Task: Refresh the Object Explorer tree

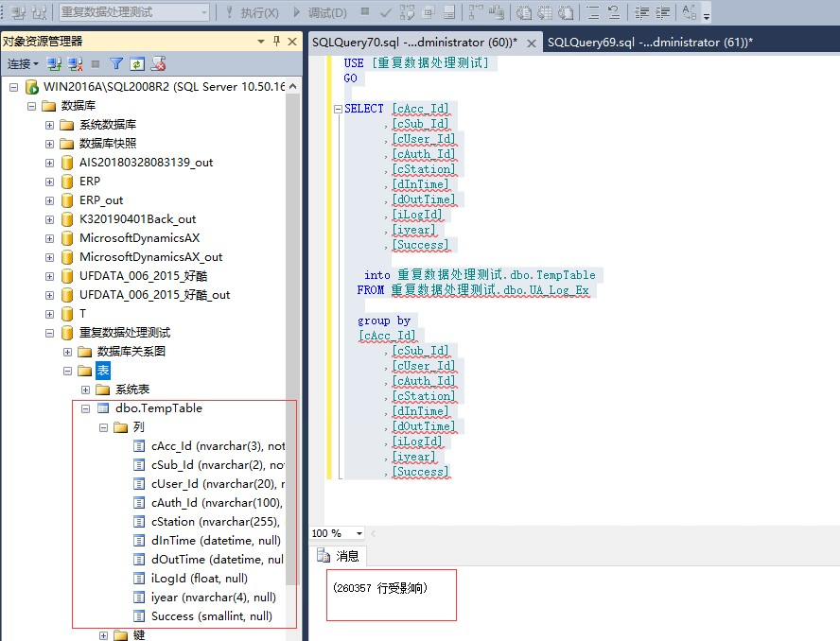Action: (137, 64)
